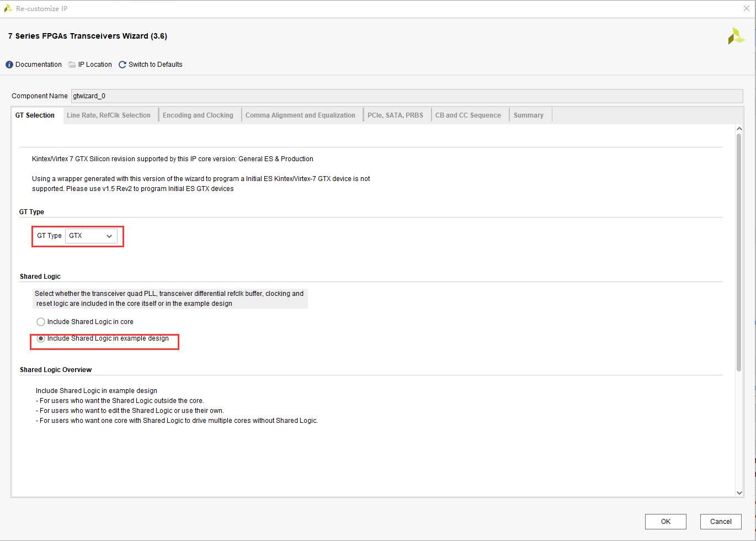Click the scrollbar down arrow

click(x=739, y=493)
